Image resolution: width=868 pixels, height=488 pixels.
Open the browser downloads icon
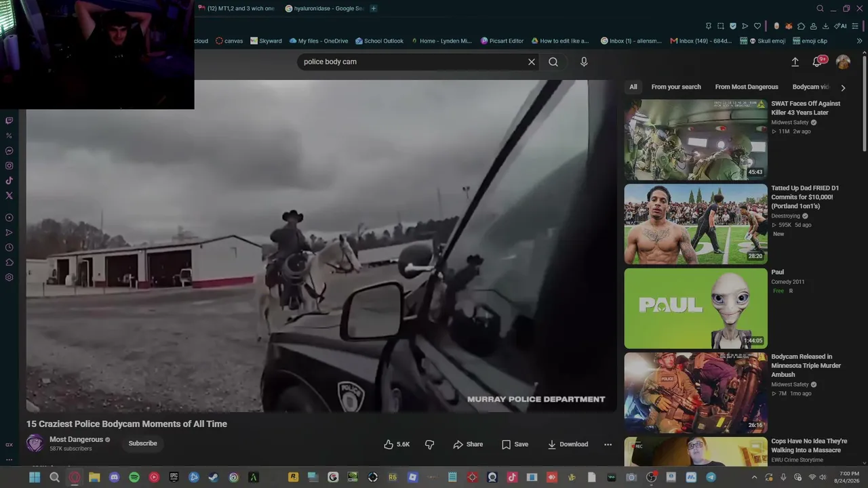[825, 26]
